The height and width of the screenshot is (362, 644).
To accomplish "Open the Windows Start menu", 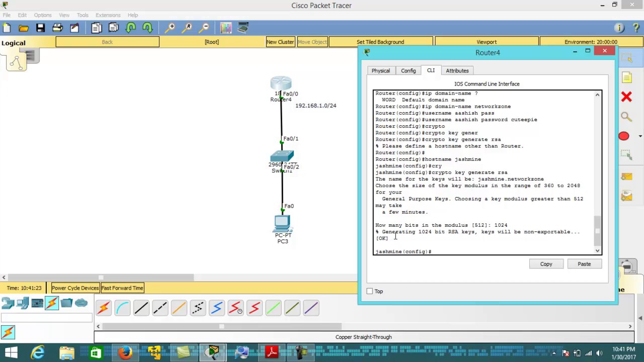I will click(x=11, y=352).
